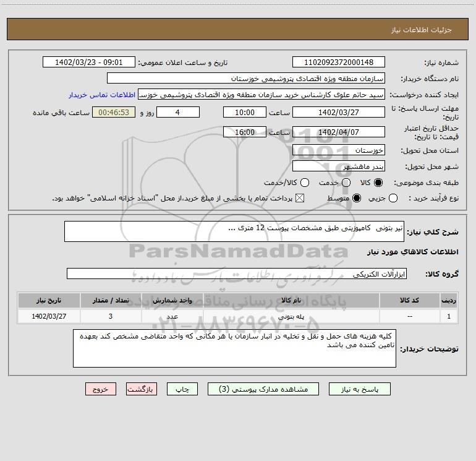Click the remaining days field showing 4
The height and width of the screenshot is (461, 476).
click(178, 112)
